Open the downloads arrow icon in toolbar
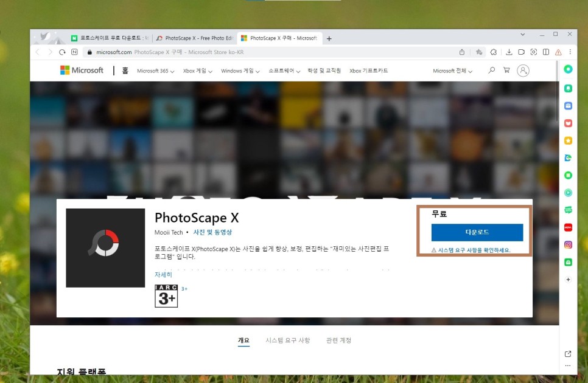The image size is (588, 383). point(509,52)
